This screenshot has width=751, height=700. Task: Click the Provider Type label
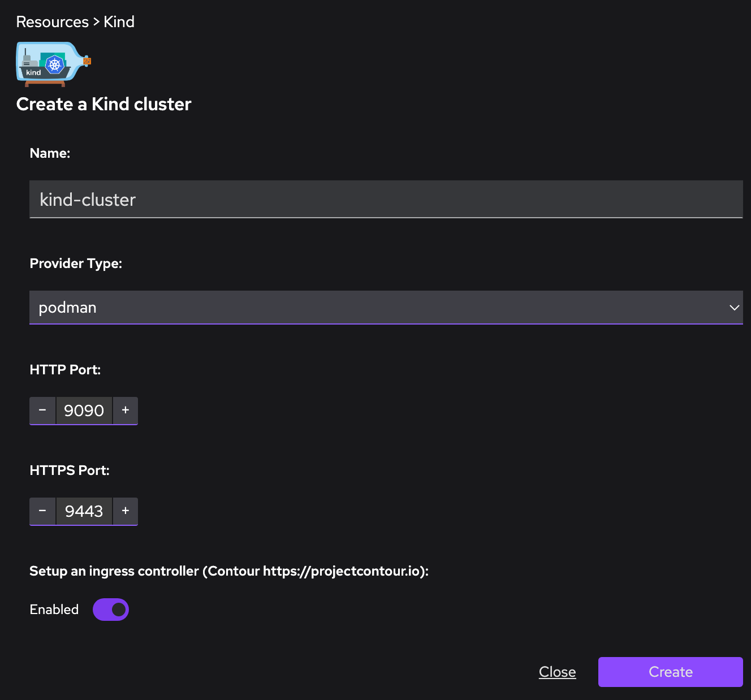pos(76,263)
